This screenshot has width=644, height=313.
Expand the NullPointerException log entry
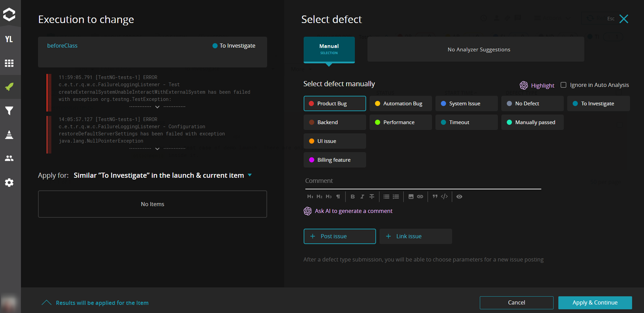tap(157, 149)
